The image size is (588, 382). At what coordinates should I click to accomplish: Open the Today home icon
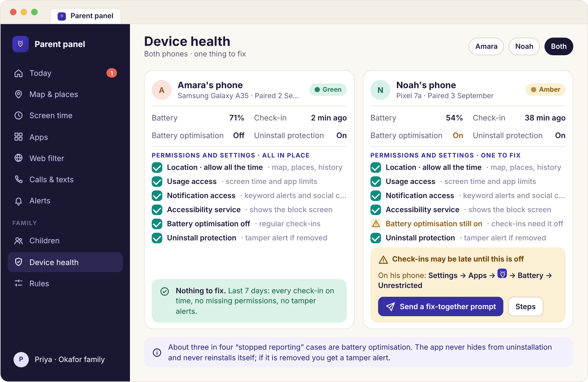[19, 73]
